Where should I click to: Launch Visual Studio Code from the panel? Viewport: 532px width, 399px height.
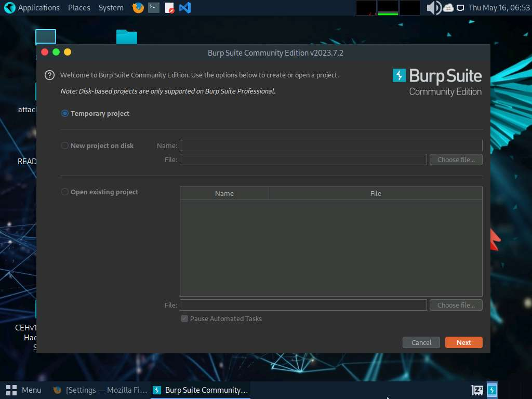coord(184,8)
